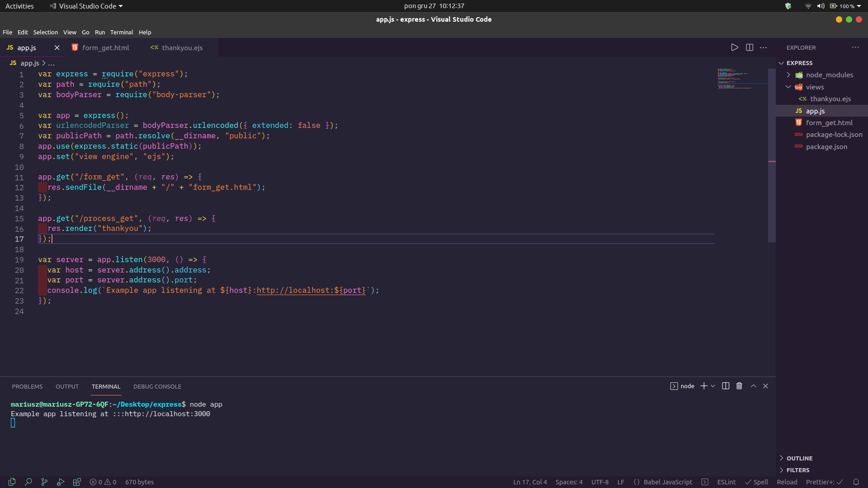The width and height of the screenshot is (868, 488).
Task: Open package-lock.json in explorer
Action: (x=822, y=135)
